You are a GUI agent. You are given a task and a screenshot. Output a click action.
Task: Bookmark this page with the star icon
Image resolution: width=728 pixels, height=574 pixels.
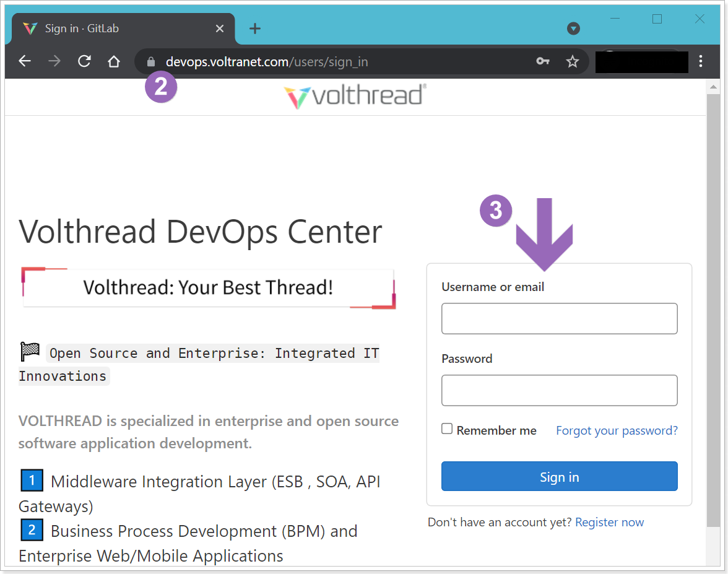pyautogui.click(x=573, y=61)
